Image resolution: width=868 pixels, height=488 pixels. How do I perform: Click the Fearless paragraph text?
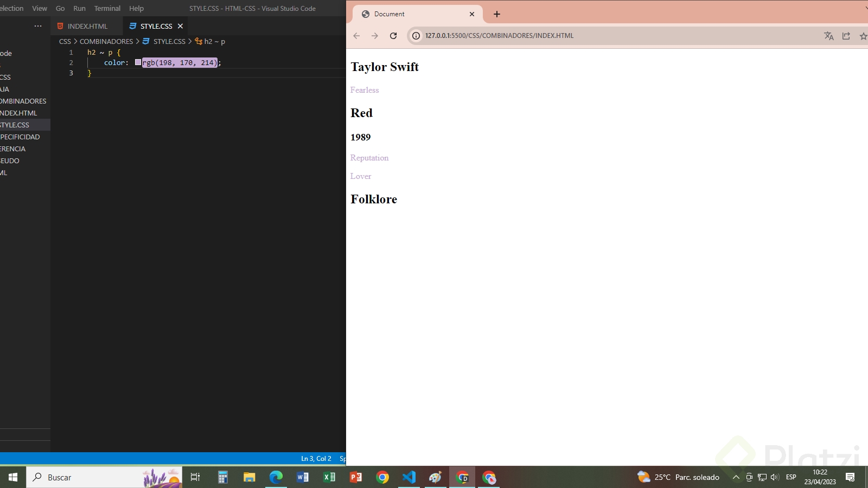coord(365,90)
